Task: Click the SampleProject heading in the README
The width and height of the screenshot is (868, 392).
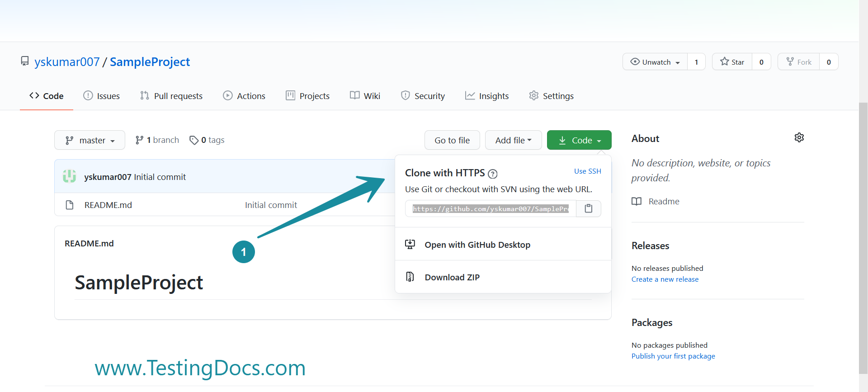Action: click(139, 283)
